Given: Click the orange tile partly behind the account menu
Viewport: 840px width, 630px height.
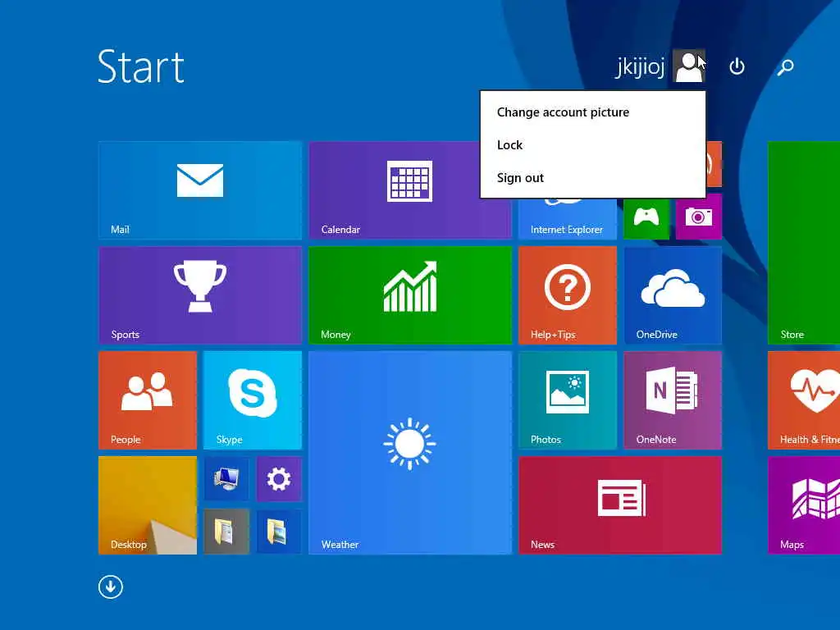Looking at the screenshot, I should tap(714, 164).
